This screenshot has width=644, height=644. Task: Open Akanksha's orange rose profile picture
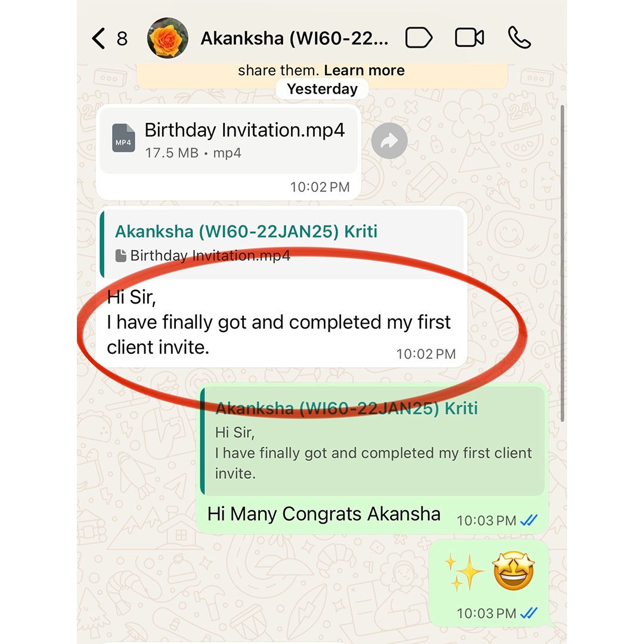[168, 38]
